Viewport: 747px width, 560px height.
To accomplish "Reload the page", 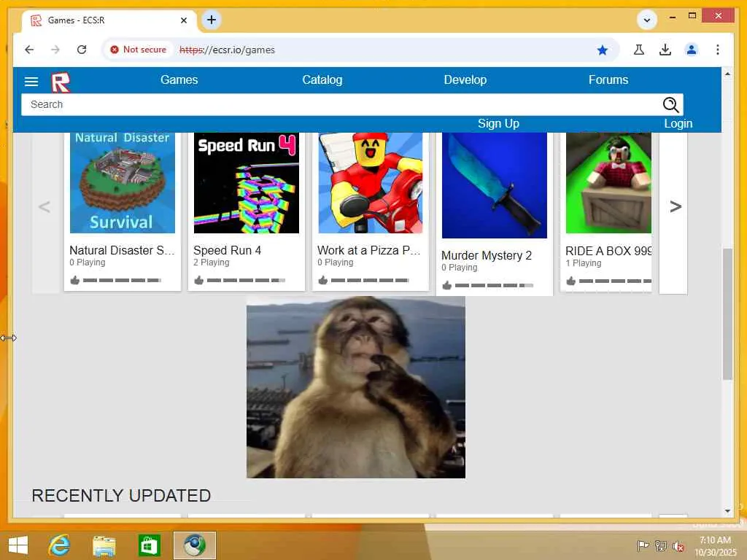I will [x=82, y=50].
